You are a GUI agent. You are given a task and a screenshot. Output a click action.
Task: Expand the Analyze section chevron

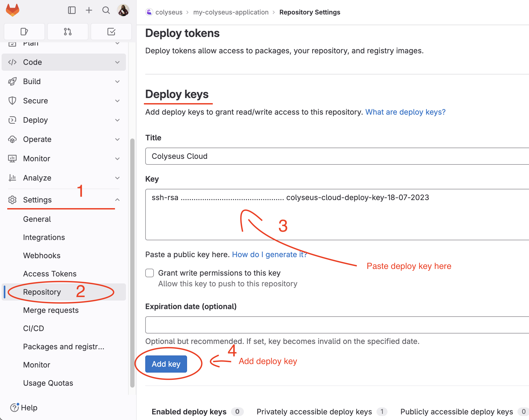(x=117, y=178)
